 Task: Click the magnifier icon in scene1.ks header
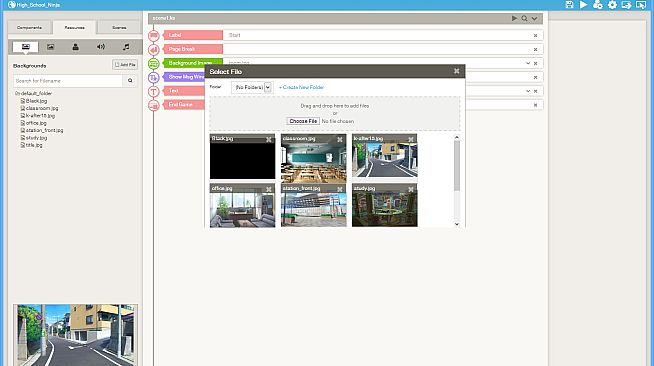[x=524, y=18]
